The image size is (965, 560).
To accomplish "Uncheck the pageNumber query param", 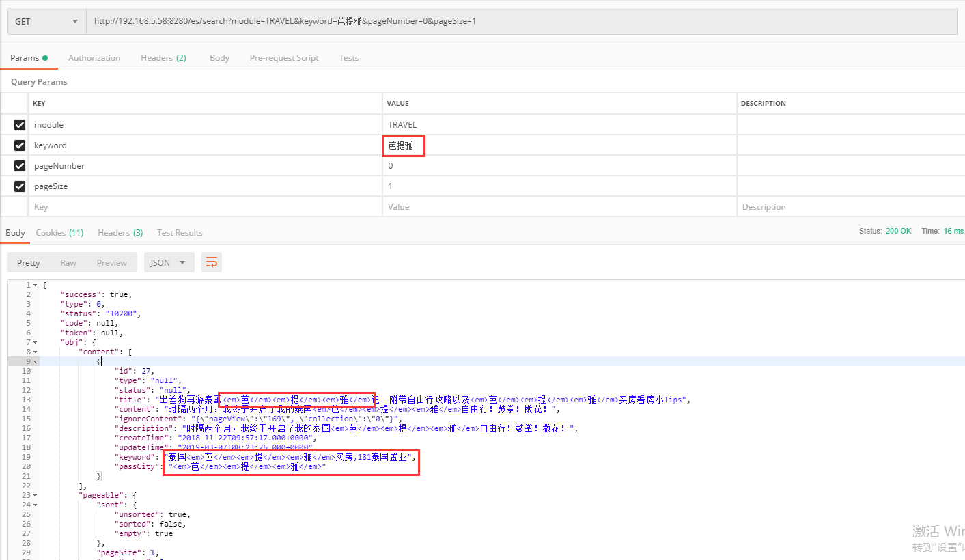I will (x=19, y=165).
